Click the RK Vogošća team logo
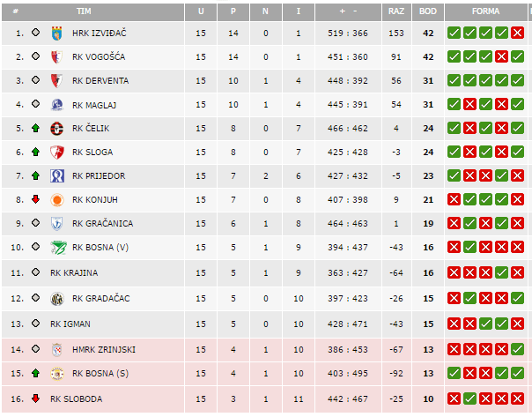This screenshot has height=417, width=532. [58, 56]
